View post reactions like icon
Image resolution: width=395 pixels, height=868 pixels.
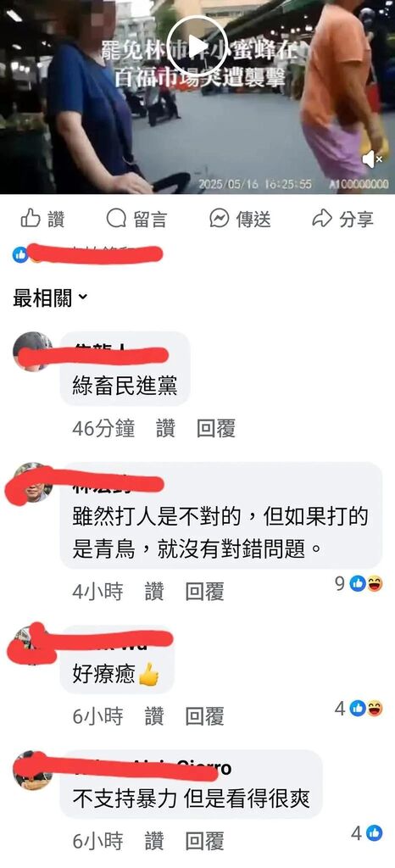click(20, 254)
